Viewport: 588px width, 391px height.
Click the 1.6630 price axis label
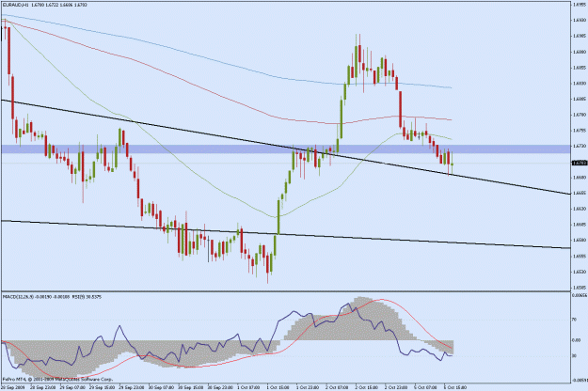pos(579,209)
